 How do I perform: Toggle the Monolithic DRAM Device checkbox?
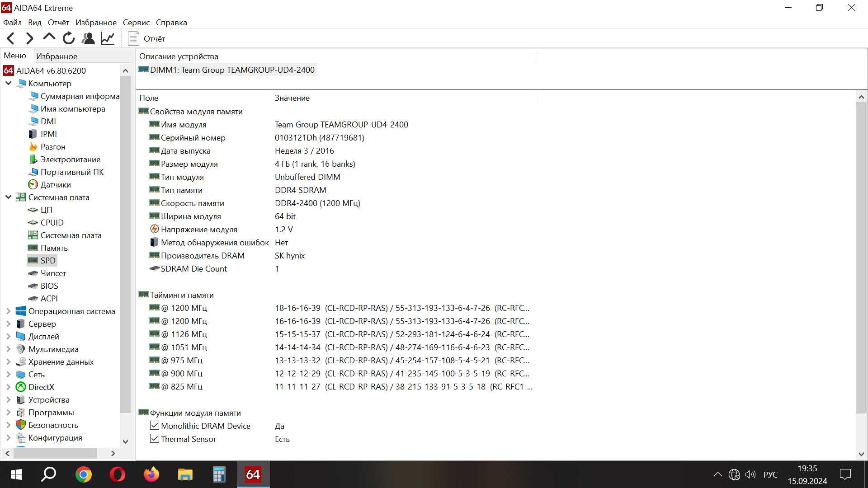(155, 426)
